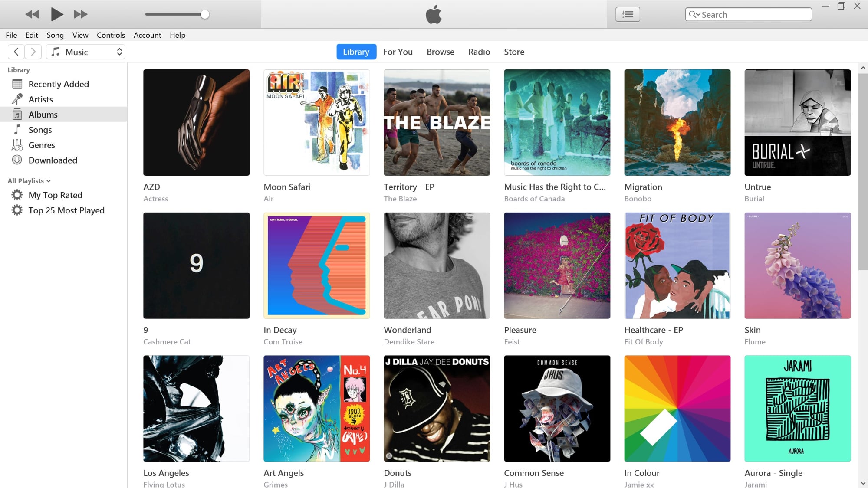The image size is (868, 488).
Task: Click the Play button to start playback
Action: coord(56,14)
